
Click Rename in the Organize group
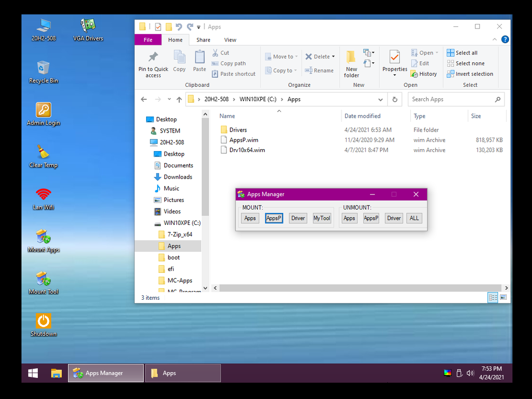pos(319,70)
